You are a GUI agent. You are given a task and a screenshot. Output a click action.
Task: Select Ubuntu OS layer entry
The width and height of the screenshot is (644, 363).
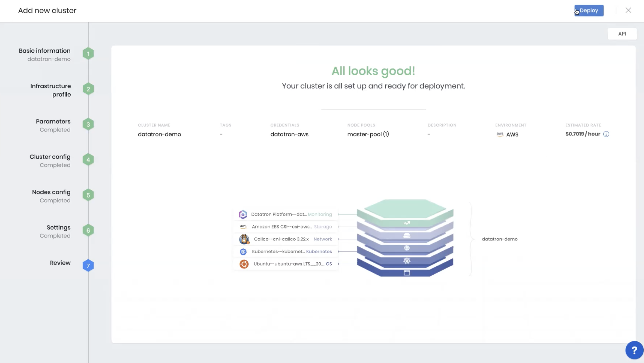286,264
